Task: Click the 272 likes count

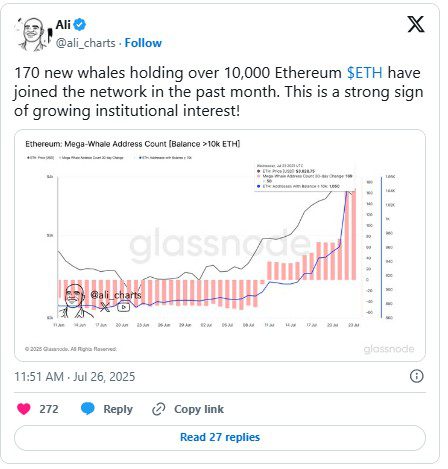Action: 49,409
